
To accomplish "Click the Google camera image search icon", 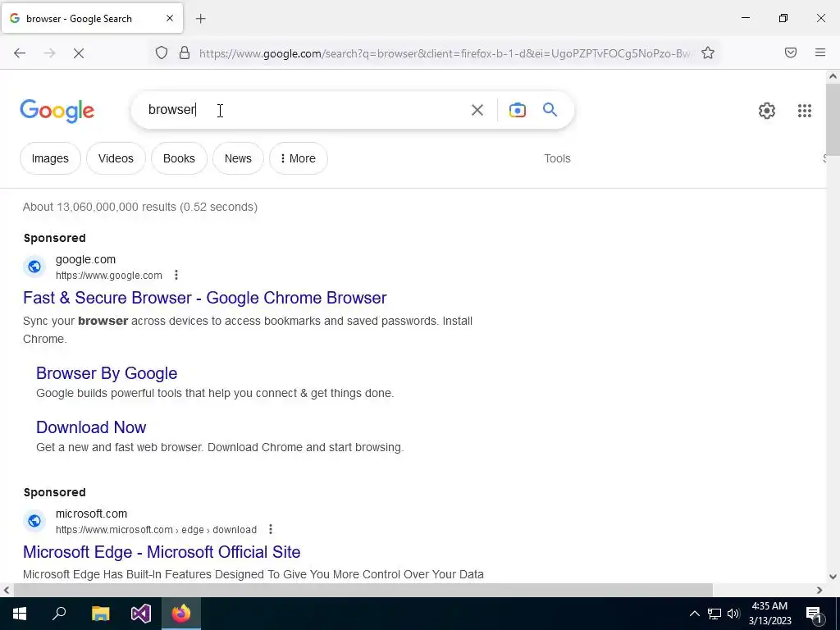I will pos(517,110).
